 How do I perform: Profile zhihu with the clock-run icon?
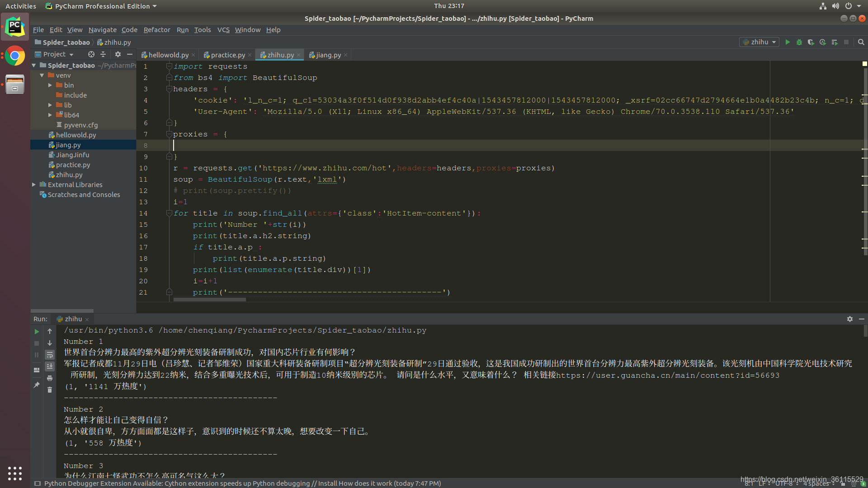click(823, 42)
